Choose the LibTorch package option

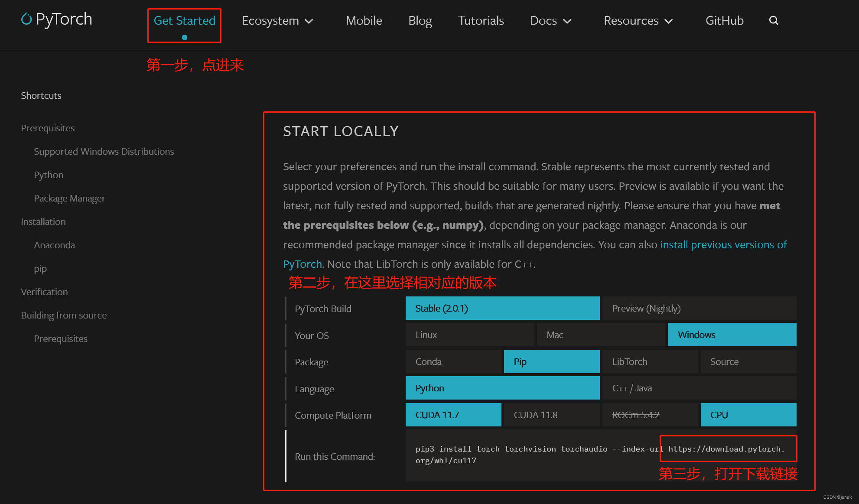tap(650, 362)
